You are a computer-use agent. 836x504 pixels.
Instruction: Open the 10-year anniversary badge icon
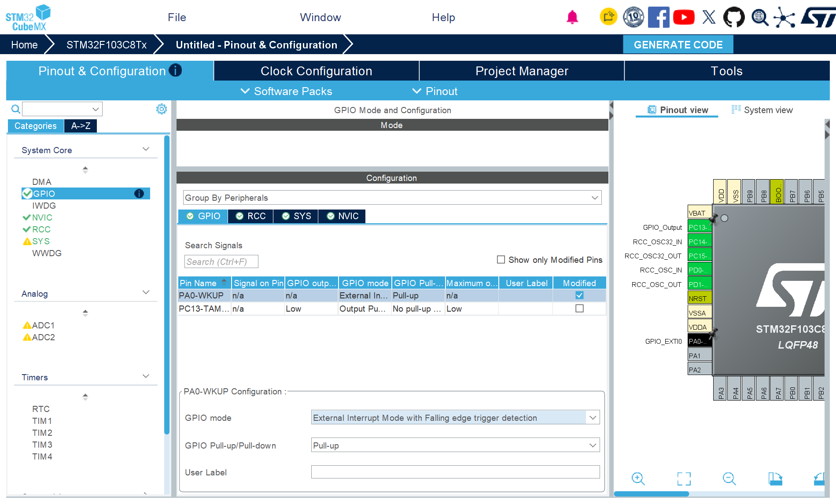pos(633,17)
